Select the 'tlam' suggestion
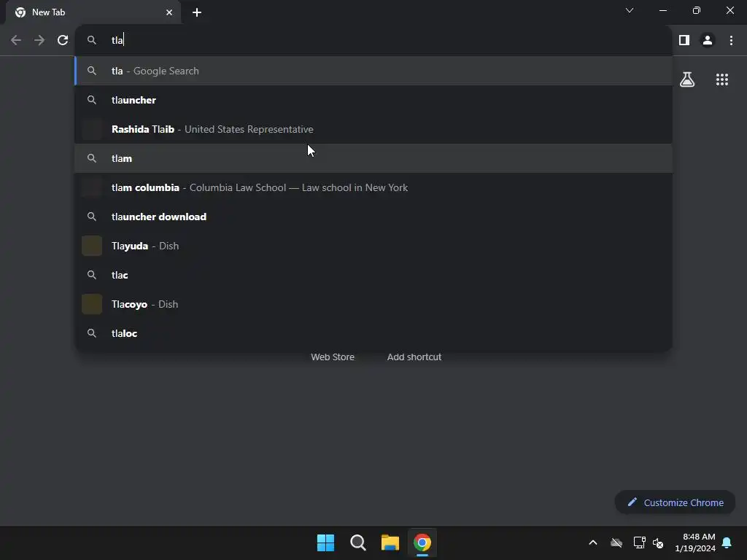Screen dimensions: 747x560 373,158
